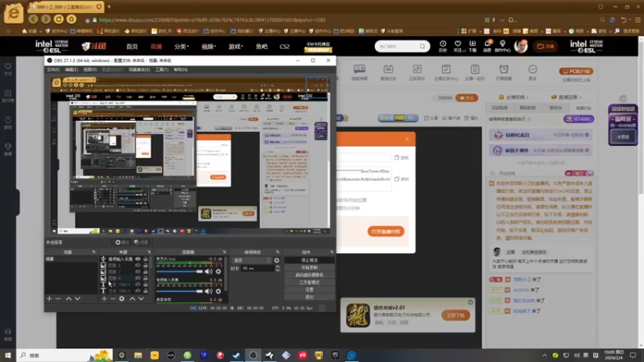Move scene down in OBS Scenes list
644x362 pixels.
pos(77,298)
